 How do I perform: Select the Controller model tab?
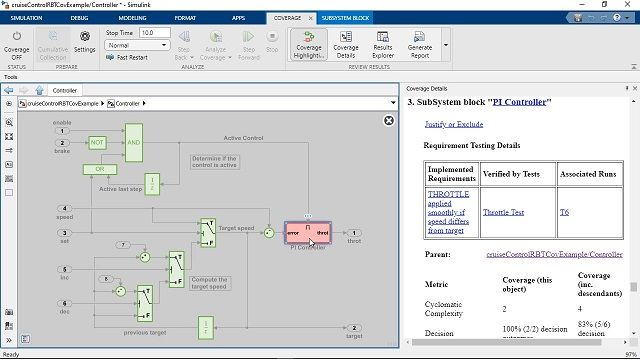pyautogui.click(x=64, y=91)
